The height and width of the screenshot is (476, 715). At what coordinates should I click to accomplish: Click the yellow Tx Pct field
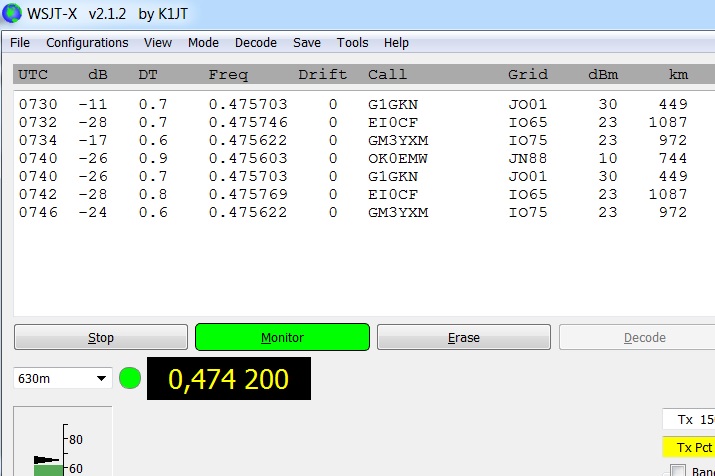click(x=689, y=447)
